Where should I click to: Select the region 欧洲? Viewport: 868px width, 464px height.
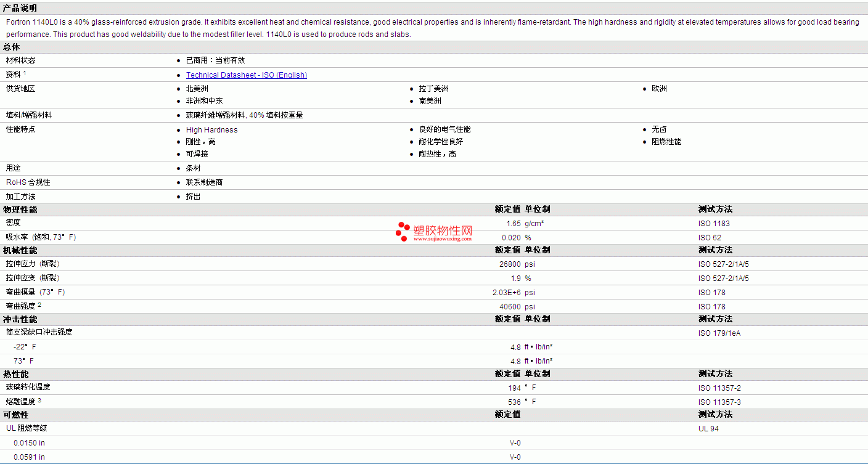pyautogui.click(x=660, y=89)
